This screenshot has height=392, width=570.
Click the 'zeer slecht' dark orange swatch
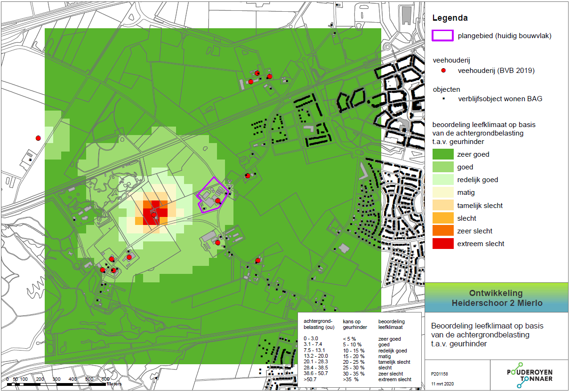coord(442,231)
